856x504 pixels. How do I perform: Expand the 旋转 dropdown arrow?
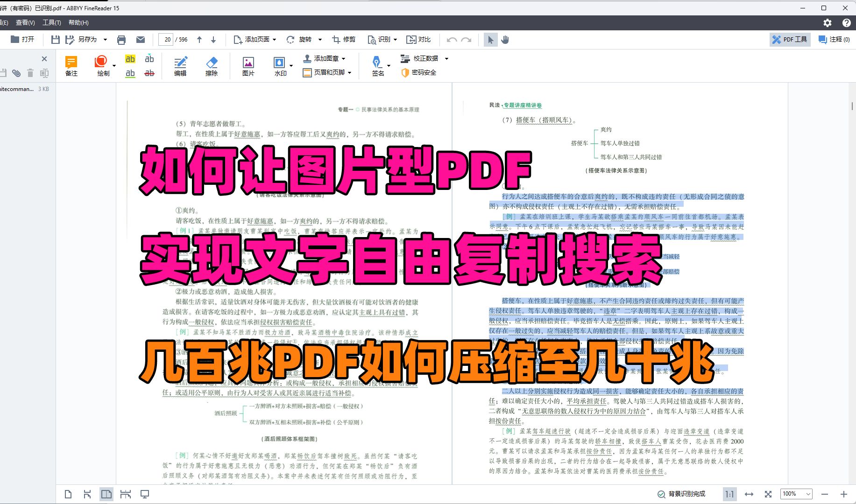coord(320,40)
